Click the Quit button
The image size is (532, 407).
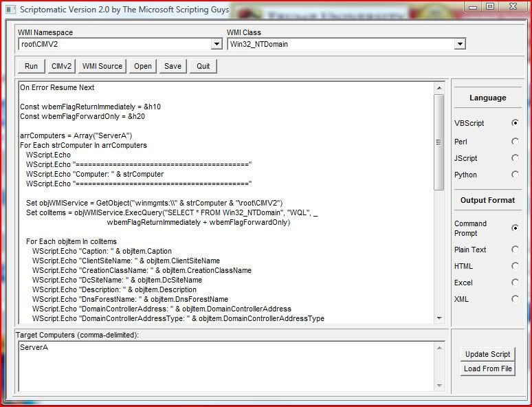(203, 66)
